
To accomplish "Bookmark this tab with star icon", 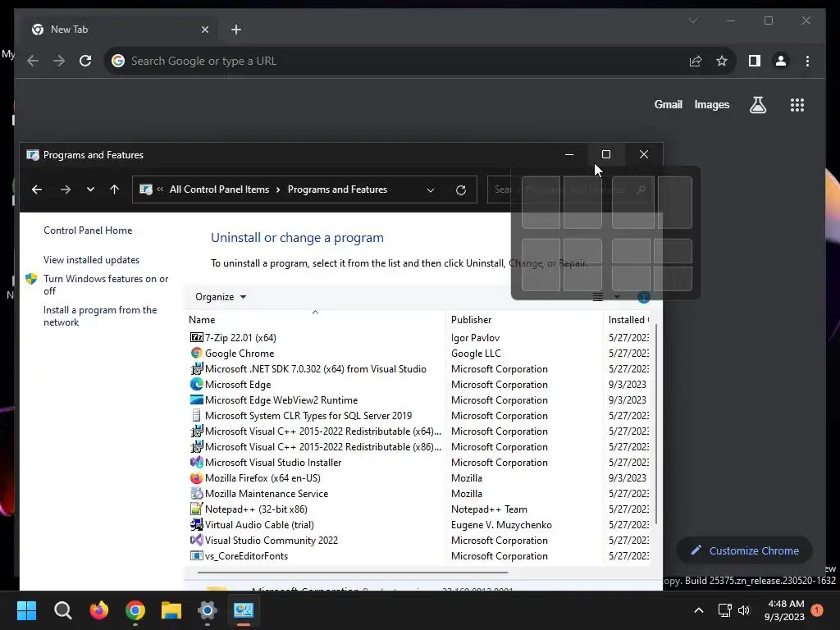I will pos(722,61).
